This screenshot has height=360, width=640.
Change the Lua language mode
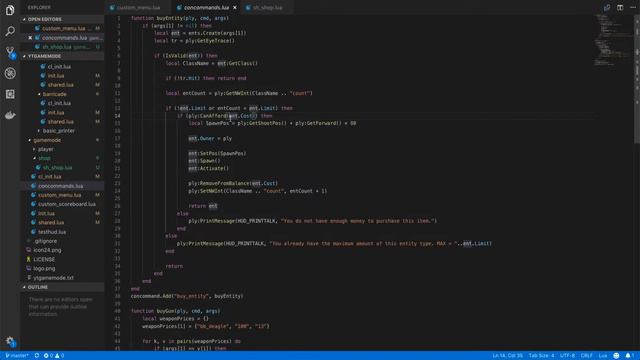[x=603, y=356]
